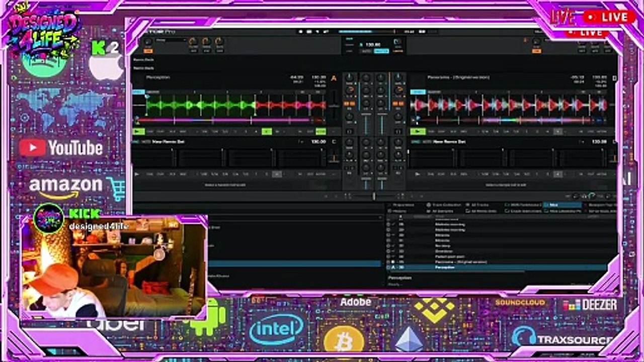Viewport: 644px width, 362px height.
Task: Click the headphone cue button on channel A
Action: (349, 131)
